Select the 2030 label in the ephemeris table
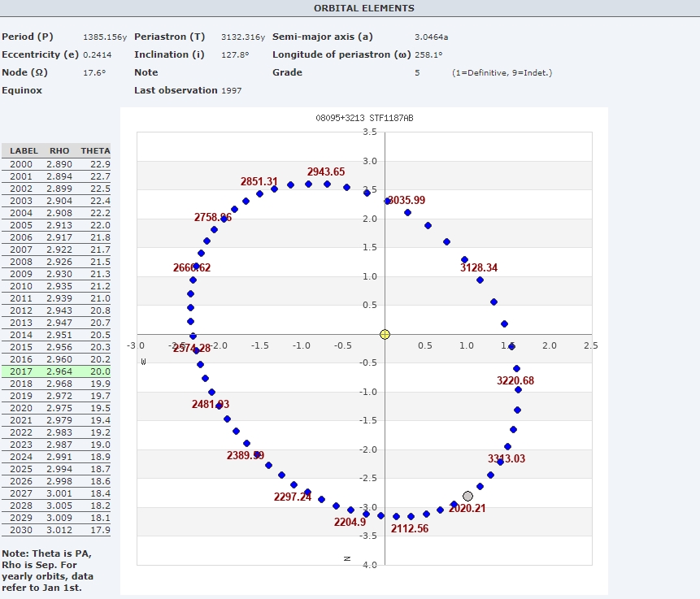 point(21,530)
